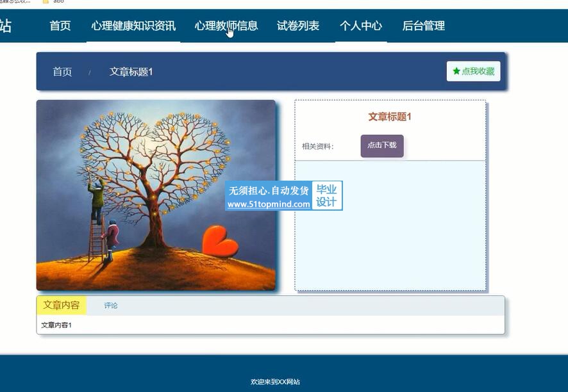Open 心理健康知识资讯 in the navigation bar
Image resolution: width=568 pixels, height=392 pixels.
tap(133, 26)
